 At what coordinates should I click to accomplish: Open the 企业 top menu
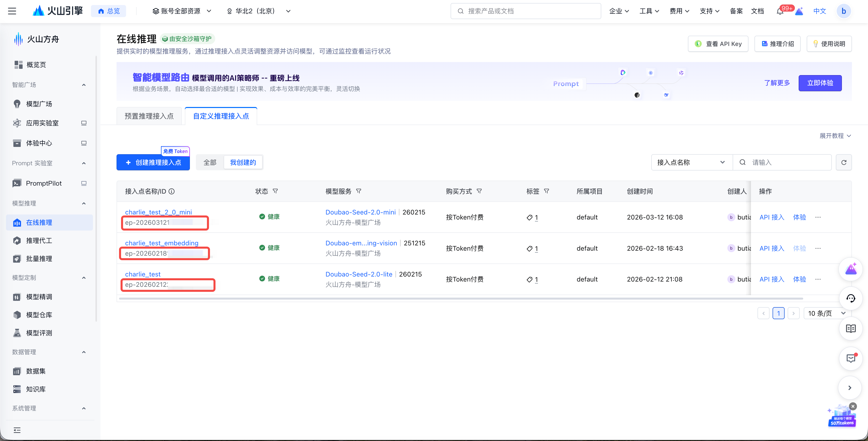pos(619,11)
